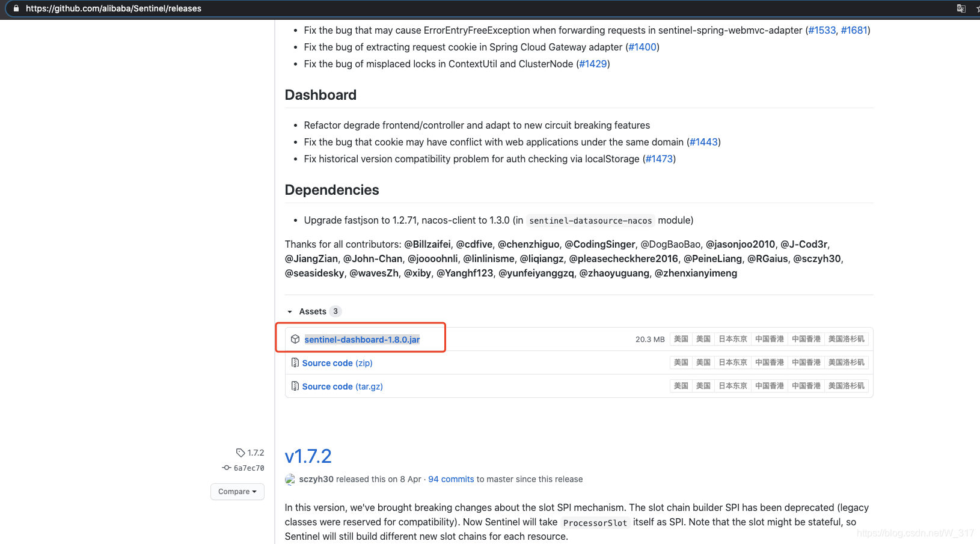The height and width of the screenshot is (544, 980).
Task: Open issue #1429 link
Action: pos(593,64)
